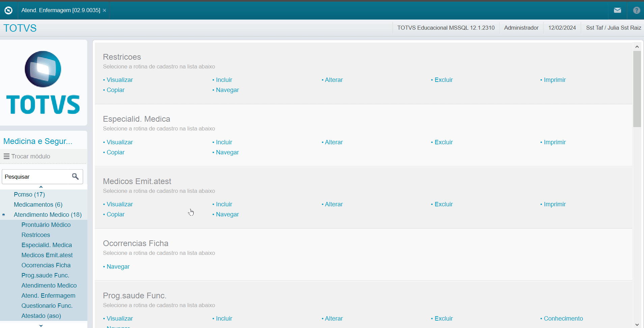
Task: Collapse the Atendimento Medico (18) group
Action: (x=48, y=215)
